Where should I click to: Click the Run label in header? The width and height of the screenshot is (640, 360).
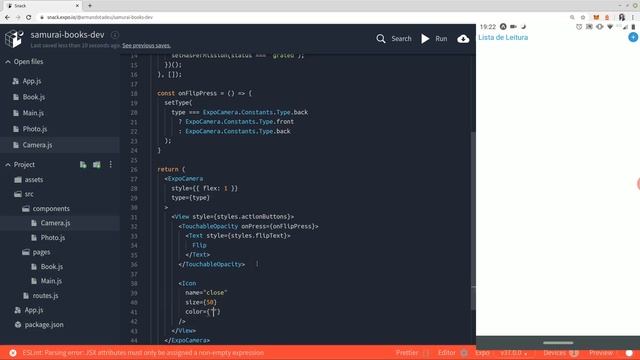pyautogui.click(x=441, y=39)
